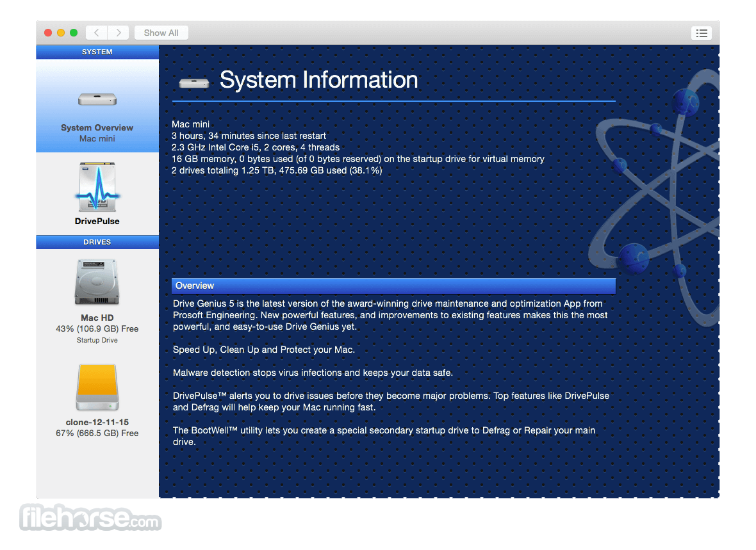Click the Overview section header bar
Screen dimensions: 756x550
tap(393, 286)
